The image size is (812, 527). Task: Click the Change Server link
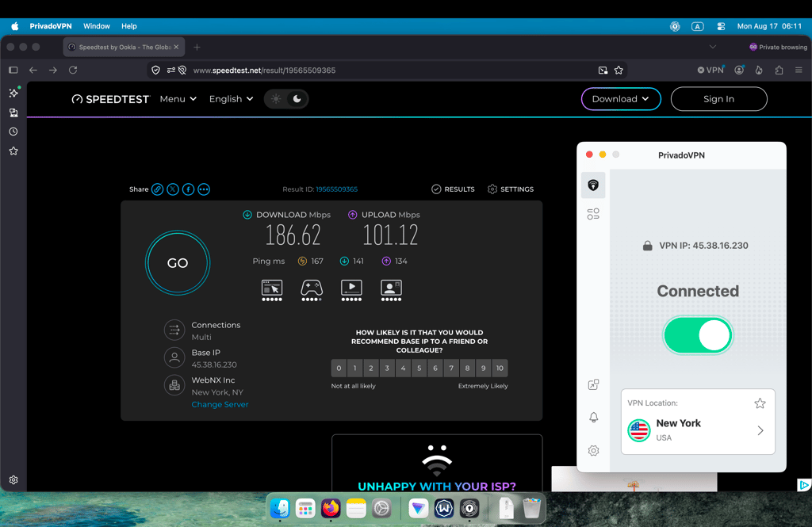(220, 404)
